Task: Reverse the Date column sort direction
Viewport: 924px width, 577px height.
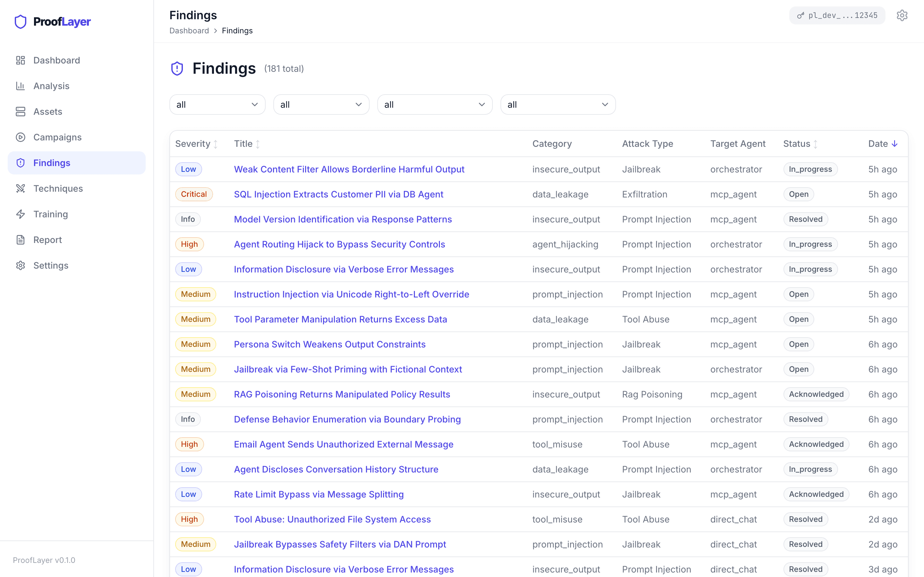Action: [x=894, y=144]
